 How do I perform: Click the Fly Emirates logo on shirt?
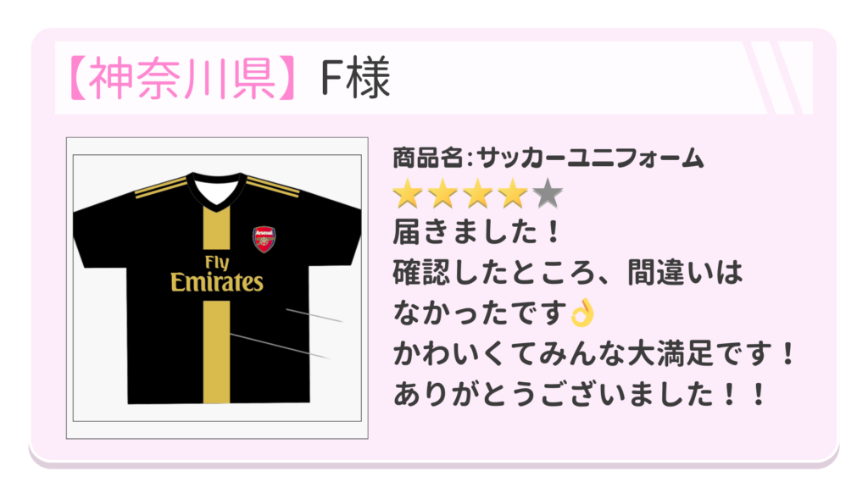pyautogui.click(x=217, y=274)
